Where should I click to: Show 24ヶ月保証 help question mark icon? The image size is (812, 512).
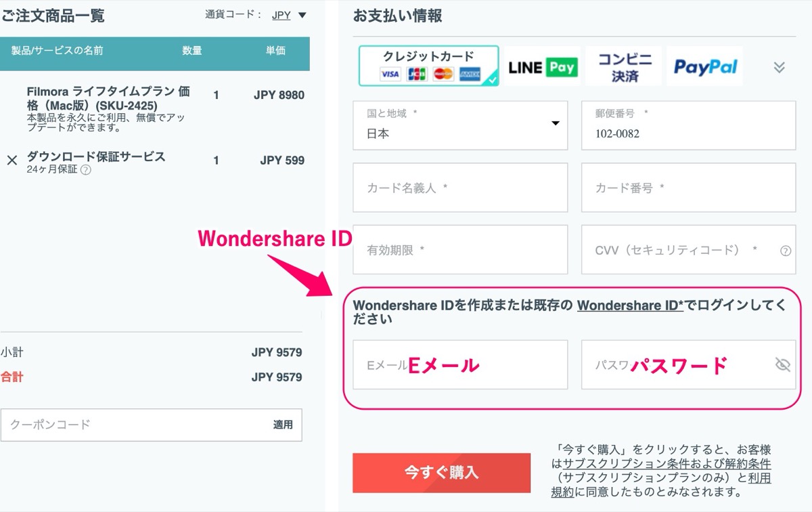(x=86, y=170)
